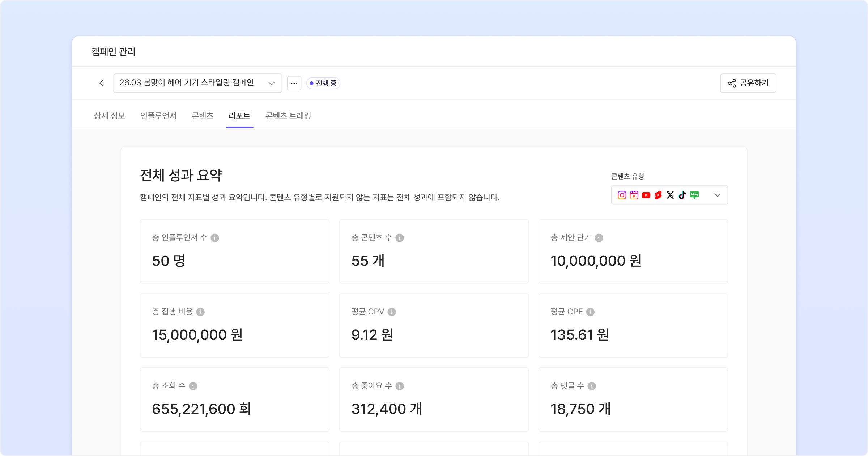Show info for 총 조회 수
Viewport: 868px width, 456px height.
tap(193, 386)
